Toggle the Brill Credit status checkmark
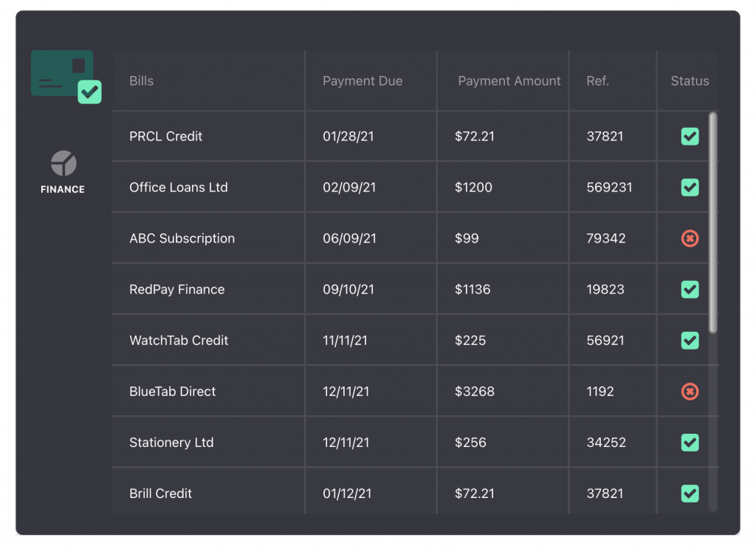The height and width of the screenshot is (549, 756). click(x=690, y=493)
